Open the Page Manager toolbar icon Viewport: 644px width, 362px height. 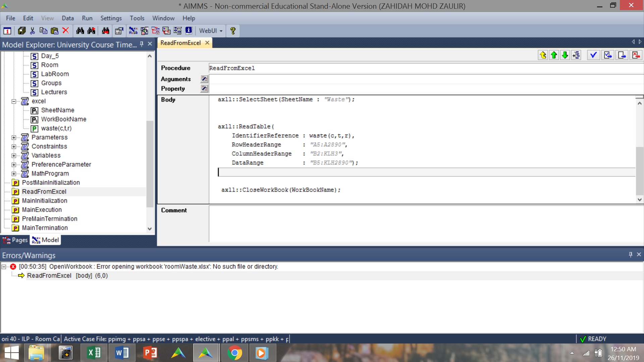(155, 31)
